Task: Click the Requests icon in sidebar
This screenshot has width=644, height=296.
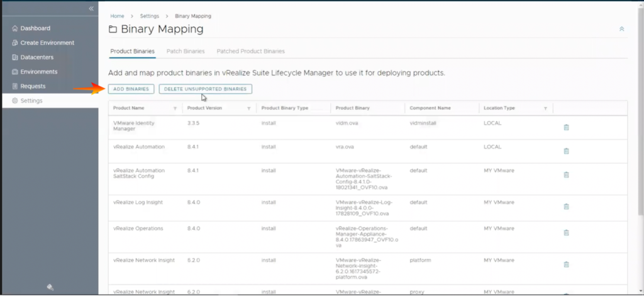Action: click(15, 86)
